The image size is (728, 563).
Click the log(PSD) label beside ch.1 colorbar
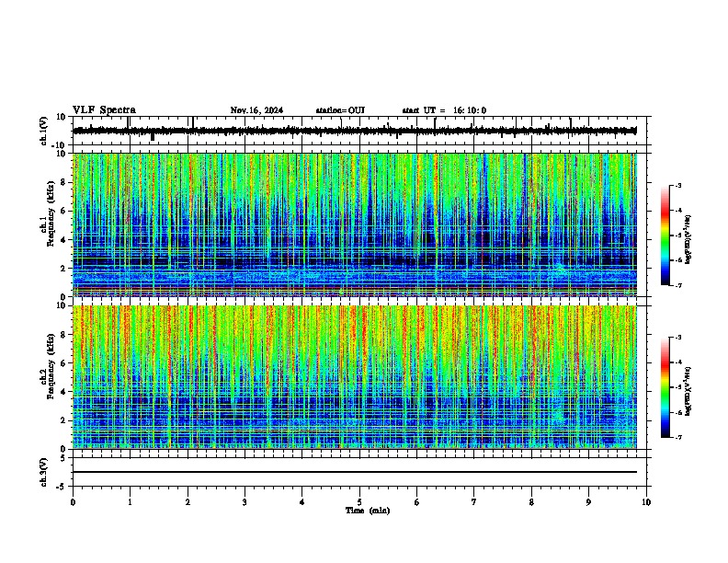coord(688,239)
